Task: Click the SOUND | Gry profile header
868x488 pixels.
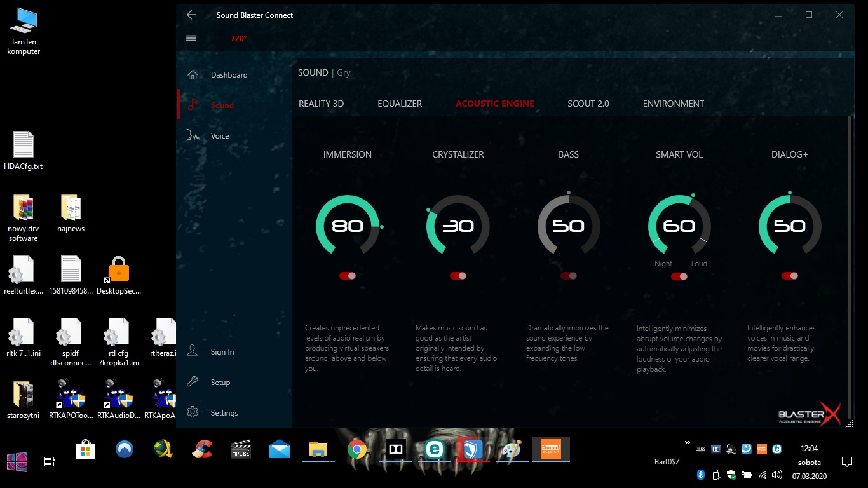Action: click(x=325, y=72)
